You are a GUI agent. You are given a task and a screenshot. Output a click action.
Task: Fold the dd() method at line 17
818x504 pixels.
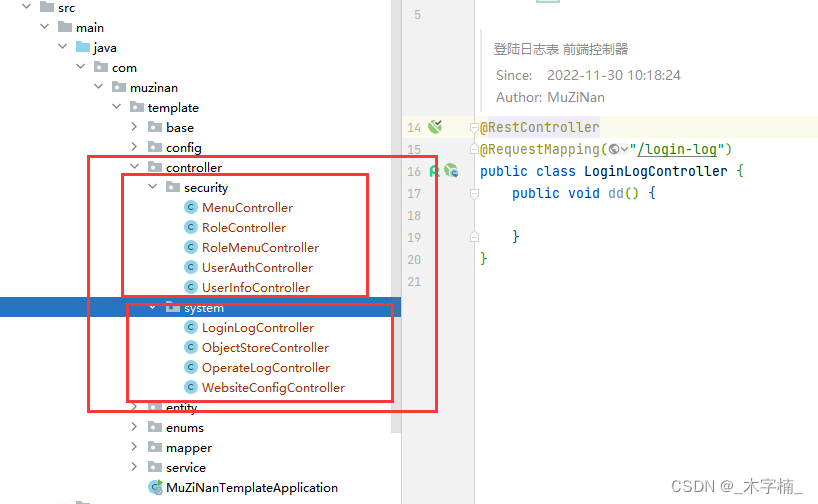tap(474, 194)
